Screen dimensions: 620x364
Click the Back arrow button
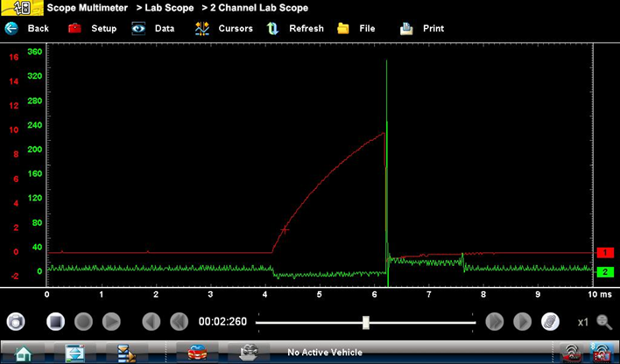[26, 28]
